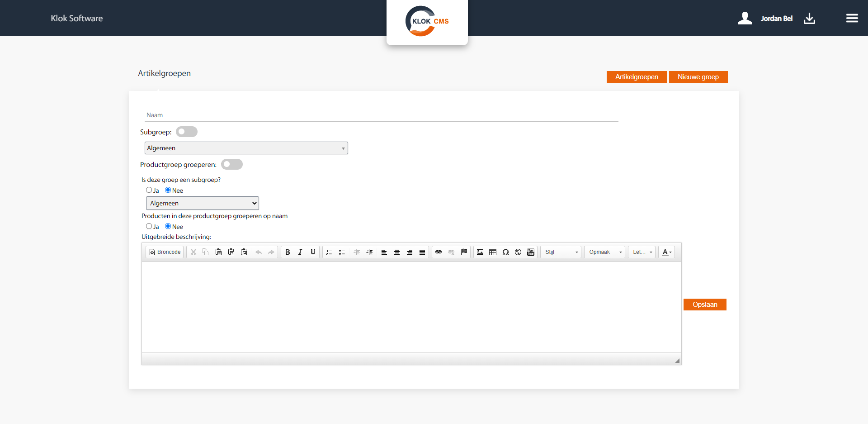Click the editor resize handle
Screen dimensions: 868x424
click(x=677, y=361)
